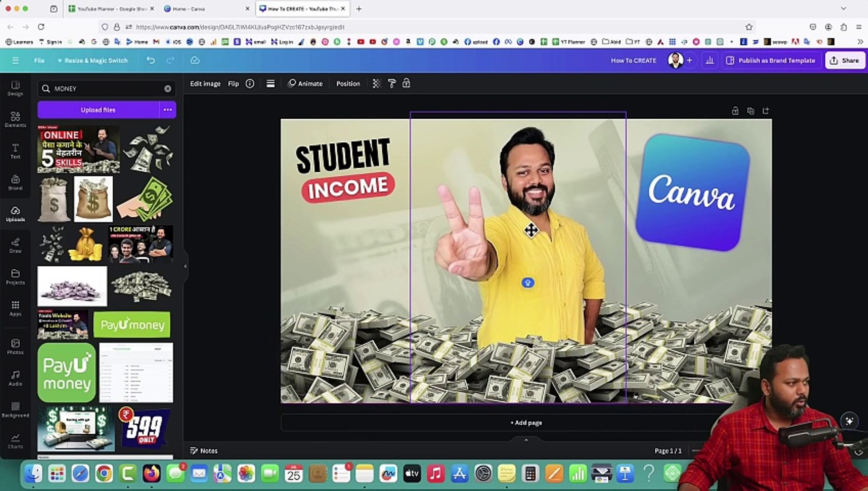Viewport: 868px width, 491px height.
Task: Lock the page using the canvas lock icon
Action: coord(735,110)
